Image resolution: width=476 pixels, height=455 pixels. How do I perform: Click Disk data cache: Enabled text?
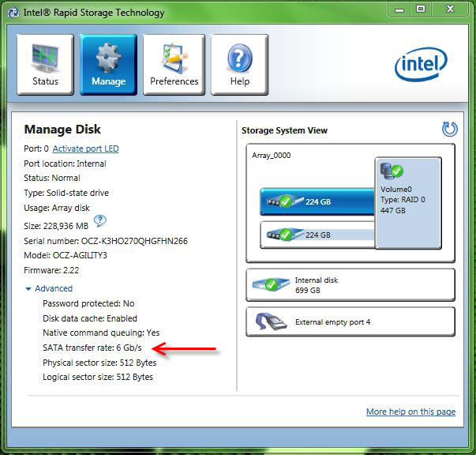(90, 318)
